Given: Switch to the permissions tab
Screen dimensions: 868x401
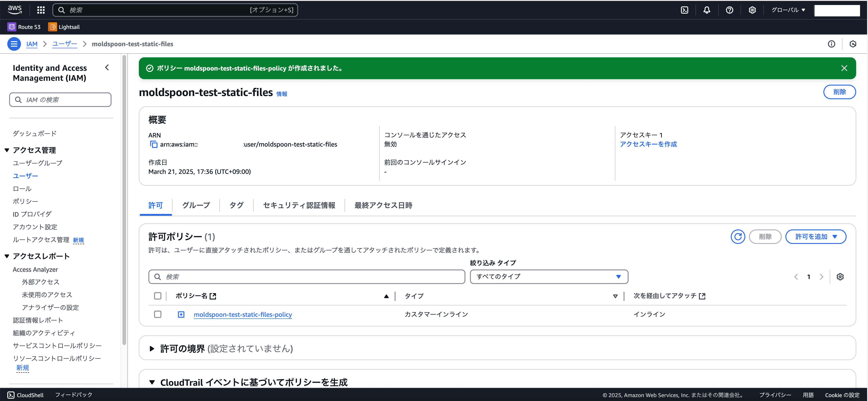Looking at the screenshot, I should tap(155, 205).
